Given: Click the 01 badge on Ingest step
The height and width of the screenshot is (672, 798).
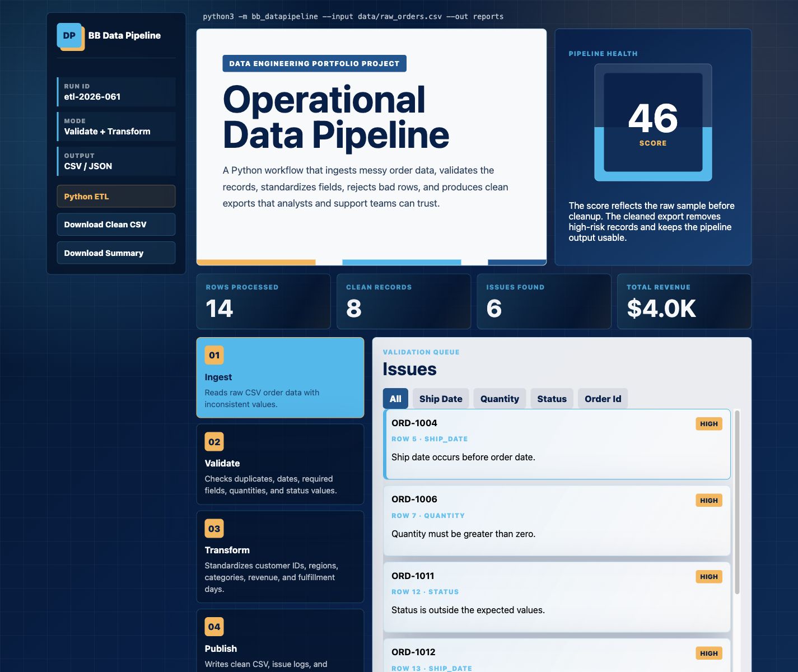Looking at the screenshot, I should point(214,355).
